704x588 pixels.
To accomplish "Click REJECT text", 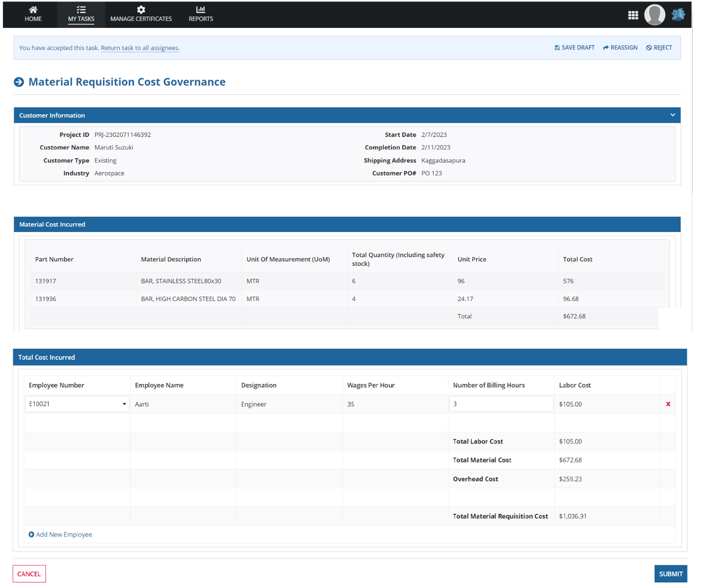I will pyautogui.click(x=663, y=48).
